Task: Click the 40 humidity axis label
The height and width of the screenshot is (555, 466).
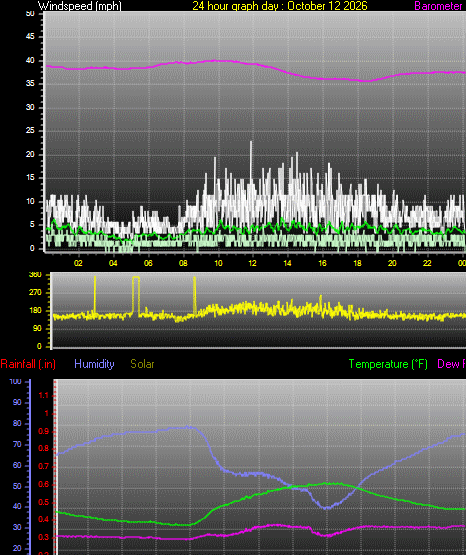Action: tap(17, 507)
